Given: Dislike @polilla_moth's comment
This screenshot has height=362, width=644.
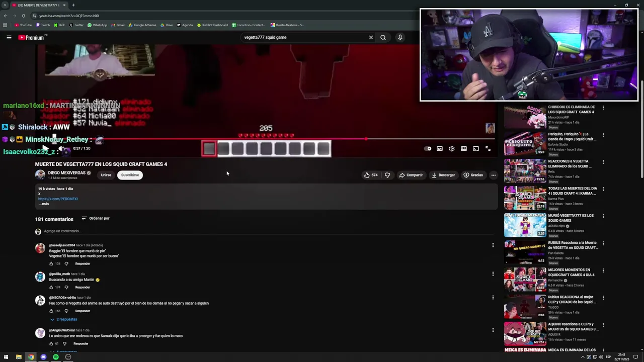Looking at the screenshot, I should 66,287.
